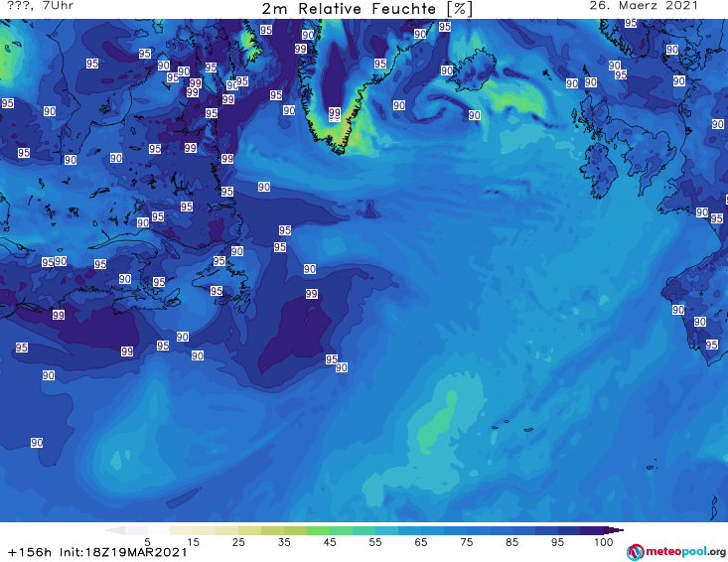Click the 99 contour label on southern Greenland

(x=335, y=113)
